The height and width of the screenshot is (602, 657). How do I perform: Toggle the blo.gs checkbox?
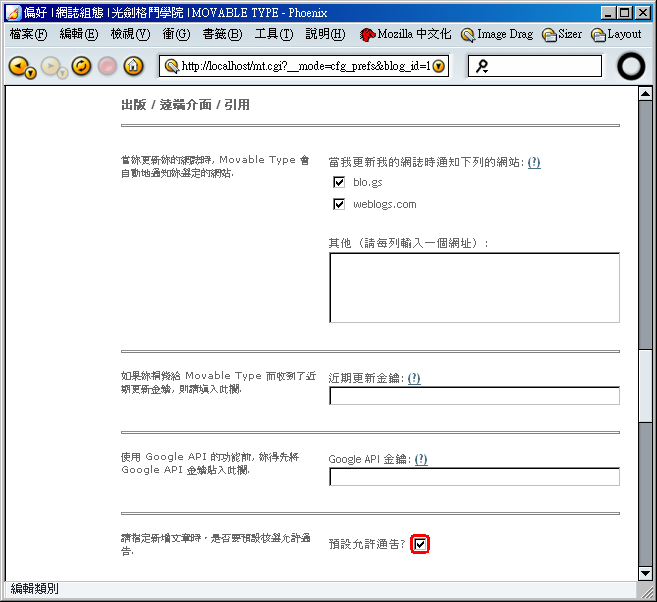(339, 182)
